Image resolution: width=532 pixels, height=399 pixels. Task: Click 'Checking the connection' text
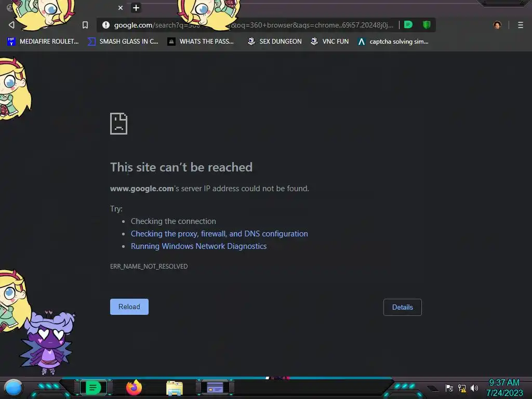click(174, 221)
